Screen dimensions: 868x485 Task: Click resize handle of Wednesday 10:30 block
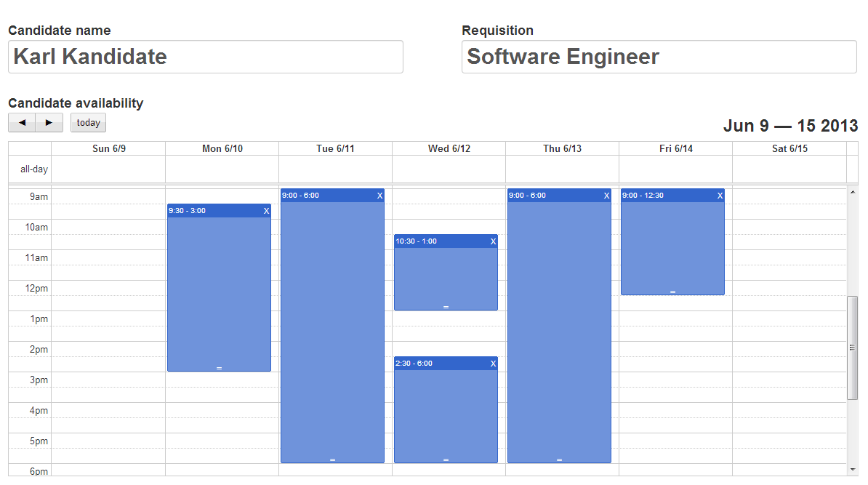click(x=446, y=308)
